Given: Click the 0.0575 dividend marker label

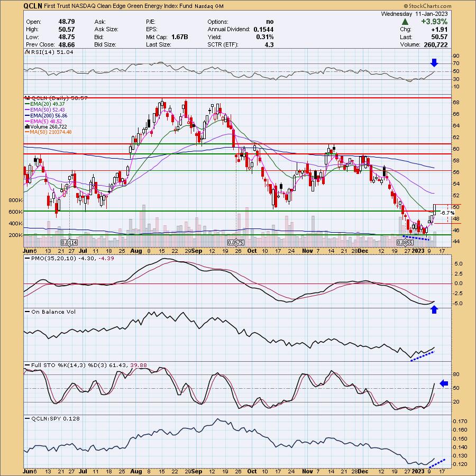Looking at the screenshot, I should 236,243.
